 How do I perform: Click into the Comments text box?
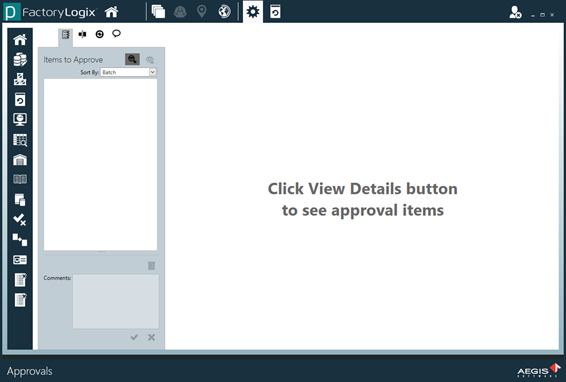pos(116,301)
